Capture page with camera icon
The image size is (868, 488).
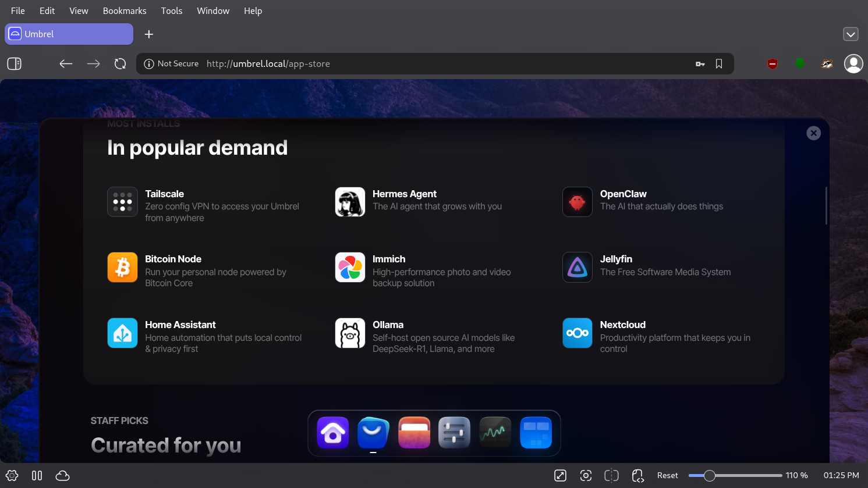click(586, 476)
